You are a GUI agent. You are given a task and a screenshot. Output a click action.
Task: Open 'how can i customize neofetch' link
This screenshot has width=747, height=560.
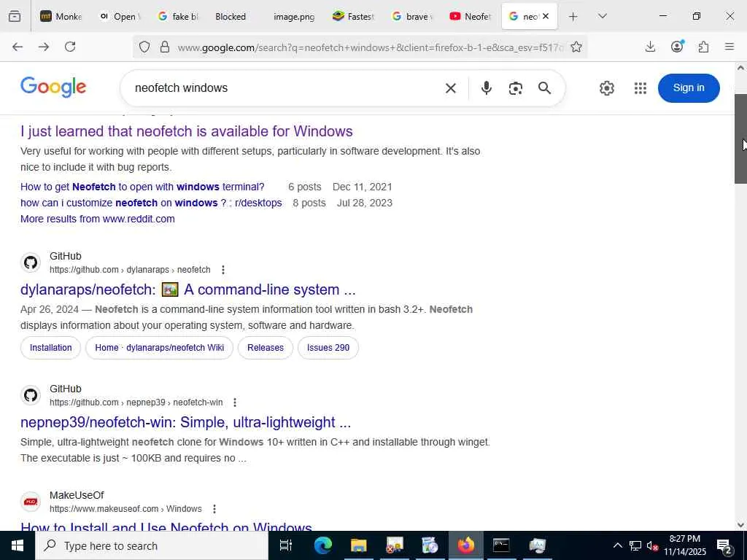coord(151,203)
